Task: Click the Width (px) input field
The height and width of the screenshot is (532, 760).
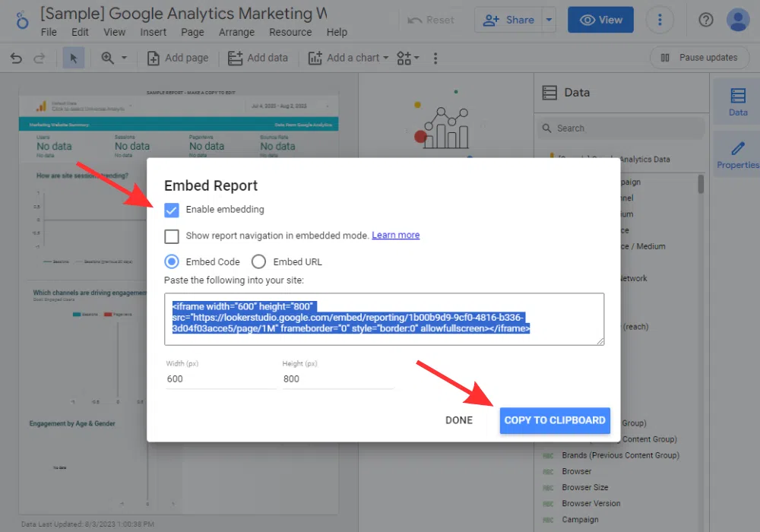Action: [x=220, y=378]
